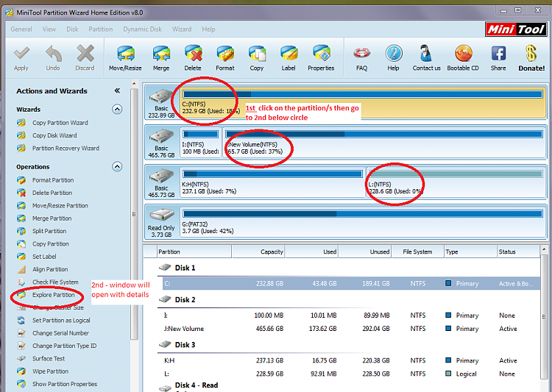This screenshot has width=552, height=392.
Task: Click the Label toolbar icon
Action: point(289,54)
